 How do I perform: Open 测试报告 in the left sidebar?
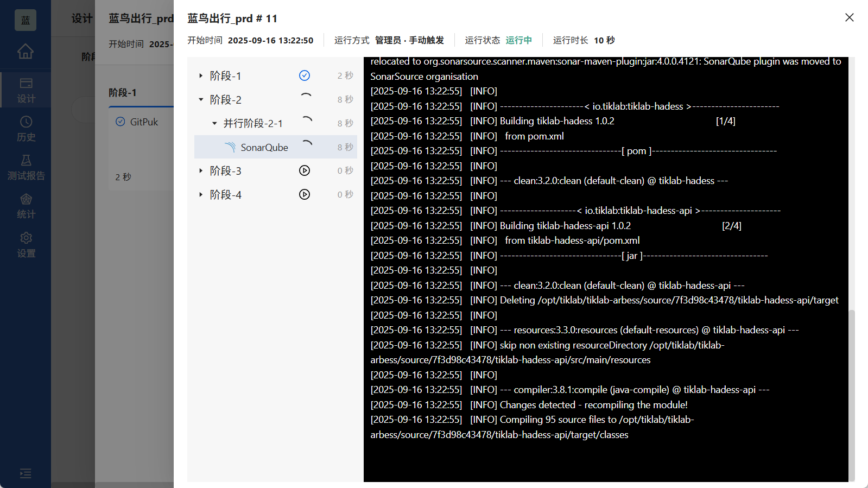[26, 168]
